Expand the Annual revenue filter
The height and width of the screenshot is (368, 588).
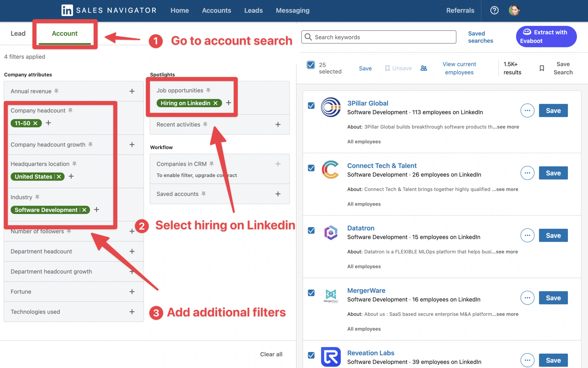tap(132, 91)
